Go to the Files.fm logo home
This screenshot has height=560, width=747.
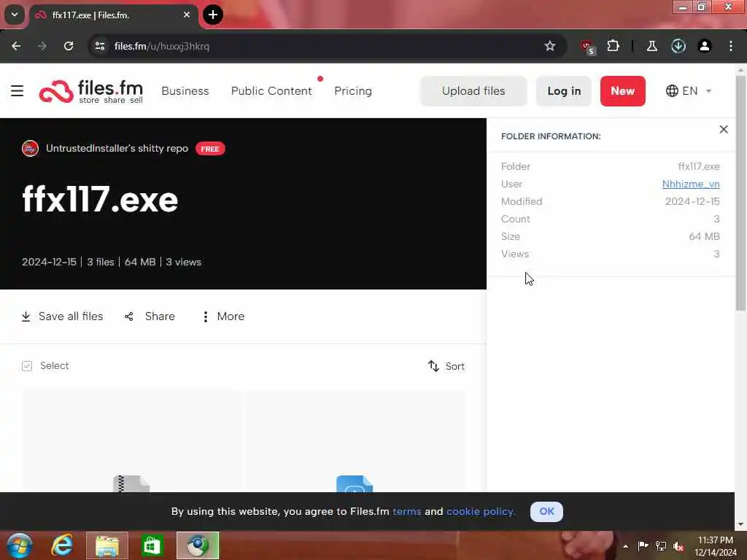(91, 91)
